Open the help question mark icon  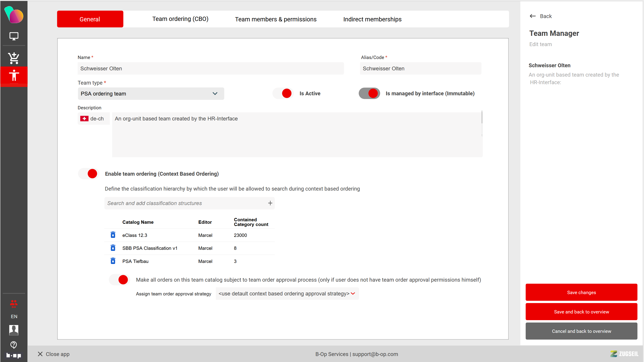(x=14, y=345)
